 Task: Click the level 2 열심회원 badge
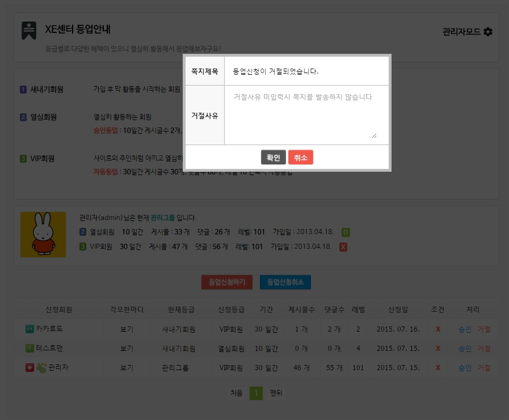pos(23,117)
